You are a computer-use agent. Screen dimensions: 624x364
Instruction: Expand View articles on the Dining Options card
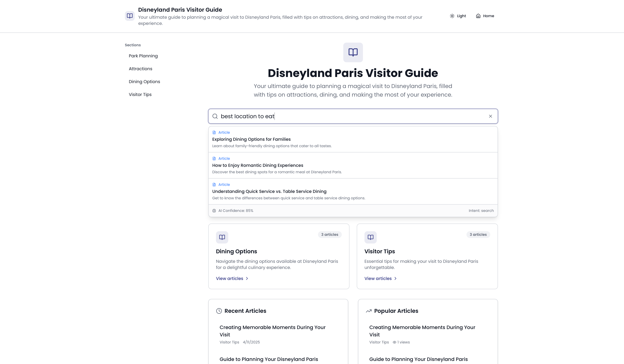click(x=231, y=278)
